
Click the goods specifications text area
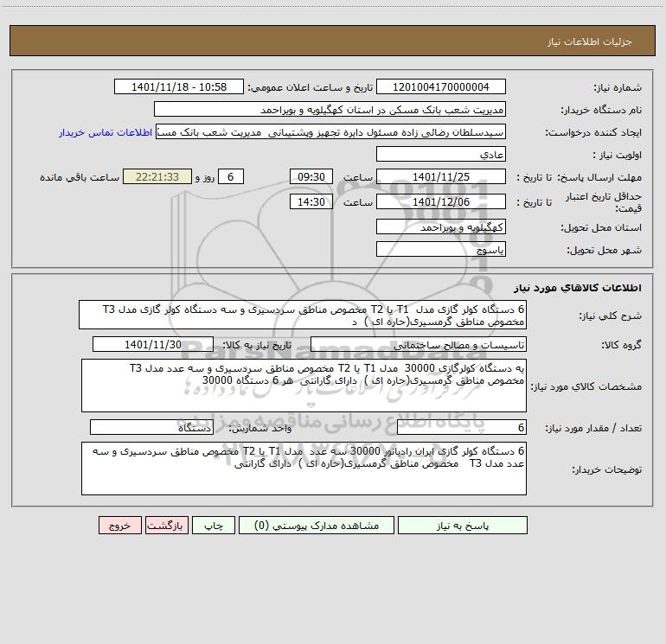(x=304, y=386)
